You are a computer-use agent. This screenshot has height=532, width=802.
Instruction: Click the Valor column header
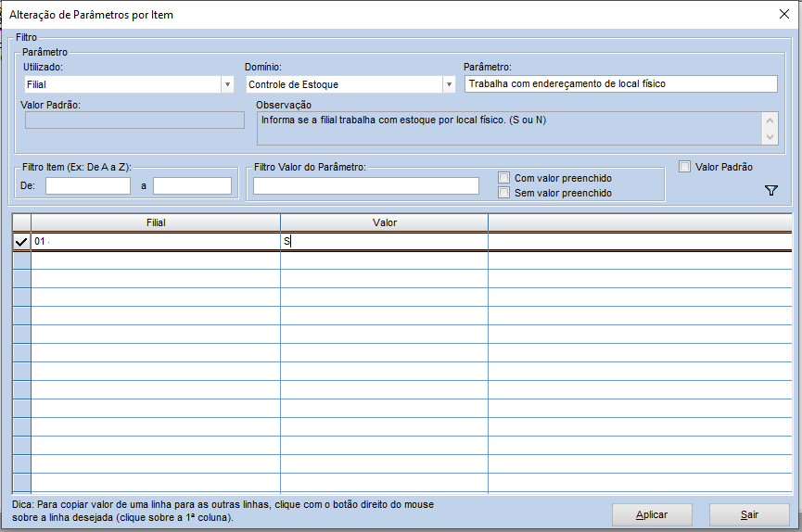coord(384,222)
